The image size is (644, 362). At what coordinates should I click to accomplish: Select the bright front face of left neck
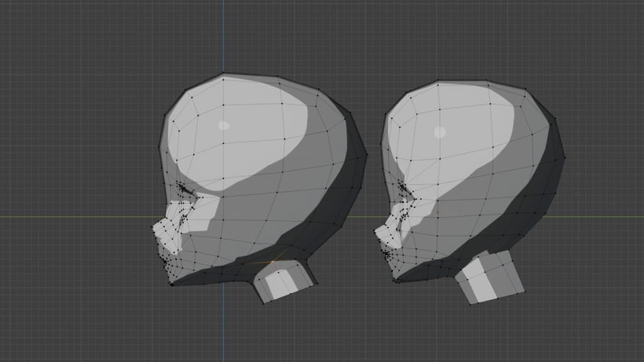(x=277, y=284)
